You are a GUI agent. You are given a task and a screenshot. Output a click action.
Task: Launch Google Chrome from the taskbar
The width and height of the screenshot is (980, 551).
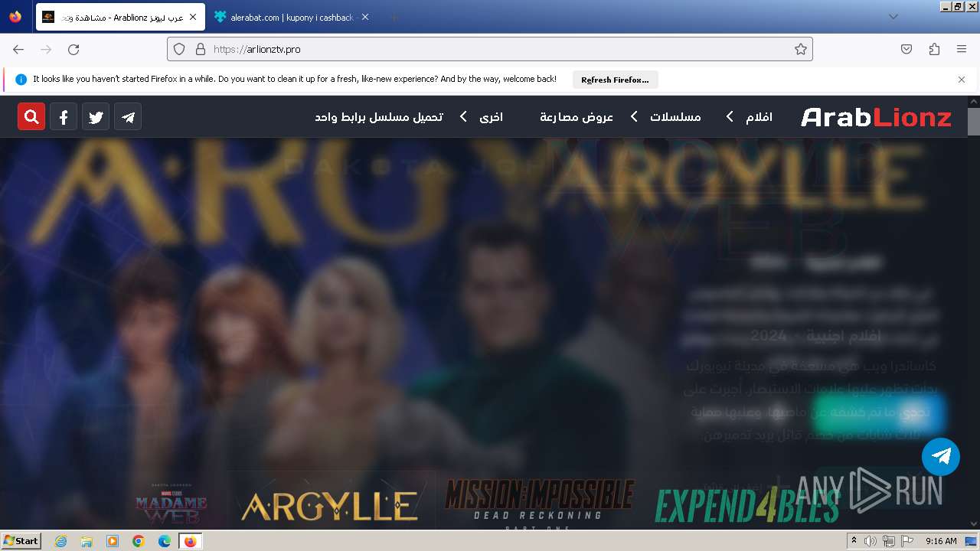pyautogui.click(x=139, y=541)
